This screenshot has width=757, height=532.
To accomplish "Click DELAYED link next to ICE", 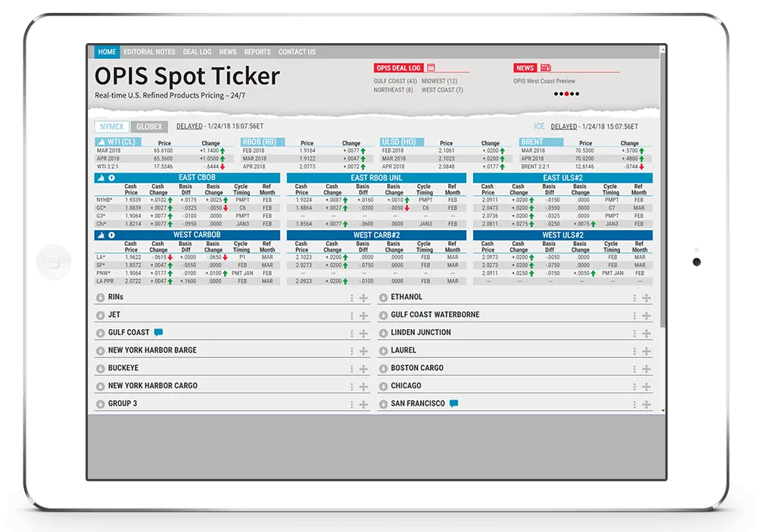I will coord(564,126).
